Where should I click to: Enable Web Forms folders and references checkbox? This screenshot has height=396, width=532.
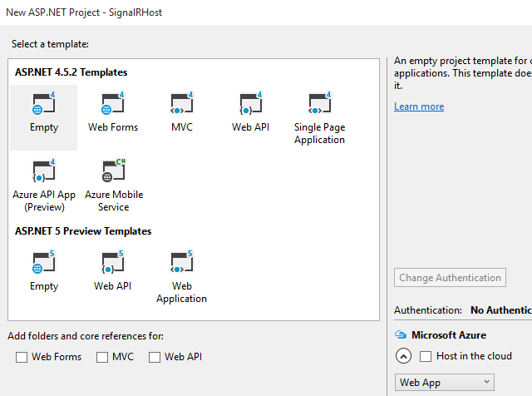point(22,357)
